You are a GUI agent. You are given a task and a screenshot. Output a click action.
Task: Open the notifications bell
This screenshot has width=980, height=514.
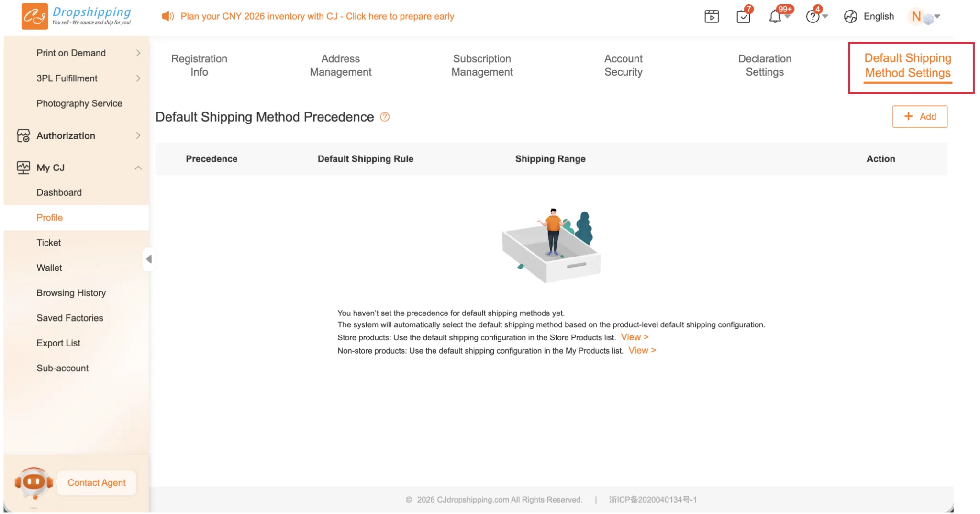pyautogui.click(x=775, y=17)
